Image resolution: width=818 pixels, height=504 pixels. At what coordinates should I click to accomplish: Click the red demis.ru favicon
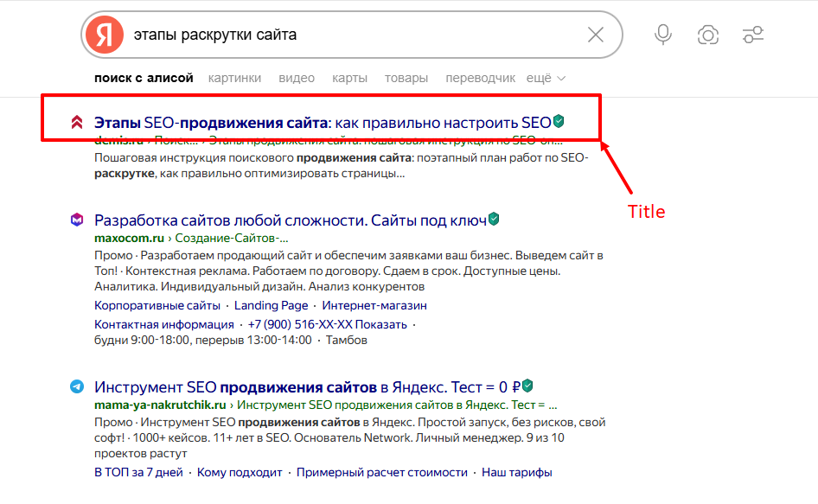77,123
